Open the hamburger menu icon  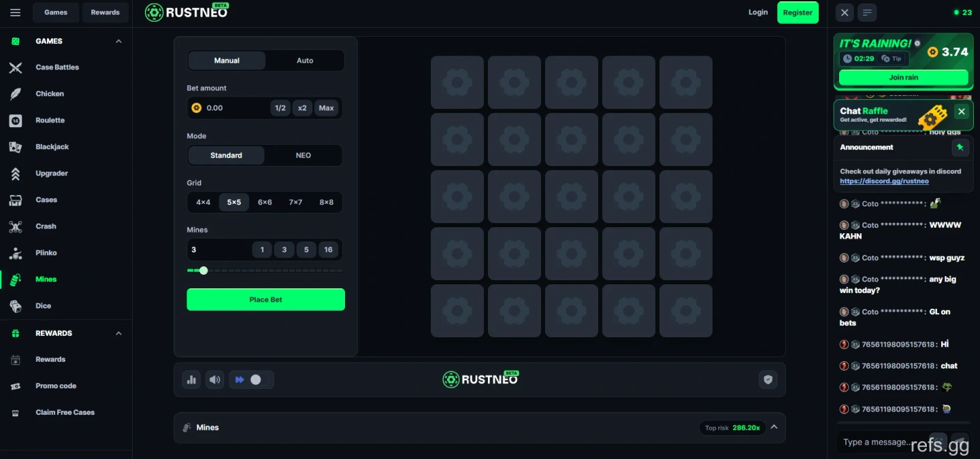tap(15, 12)
